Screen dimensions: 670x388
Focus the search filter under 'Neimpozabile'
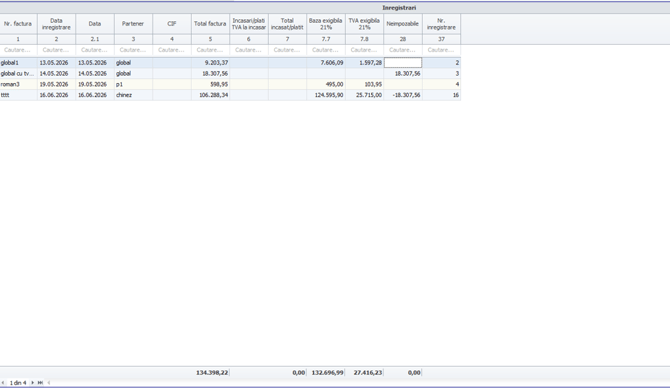[403, 50]
